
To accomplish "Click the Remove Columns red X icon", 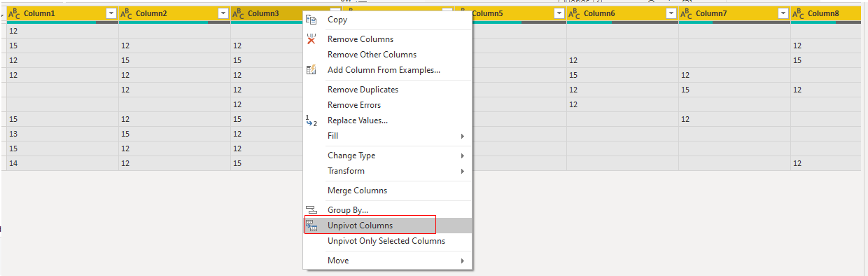I will [312, 39].
